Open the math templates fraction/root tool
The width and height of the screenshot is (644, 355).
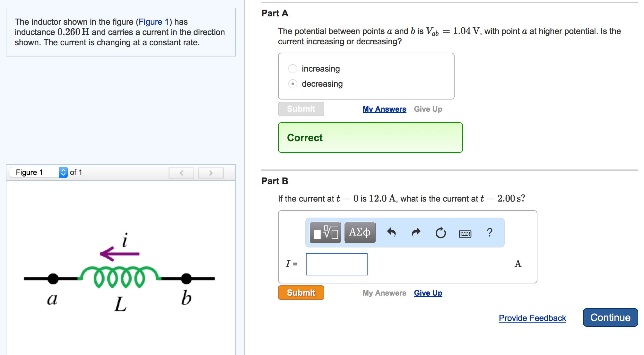coord(325,232)
